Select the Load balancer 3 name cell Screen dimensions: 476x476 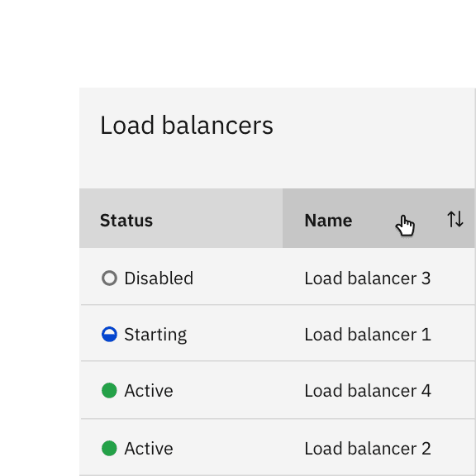coord(378,277)
